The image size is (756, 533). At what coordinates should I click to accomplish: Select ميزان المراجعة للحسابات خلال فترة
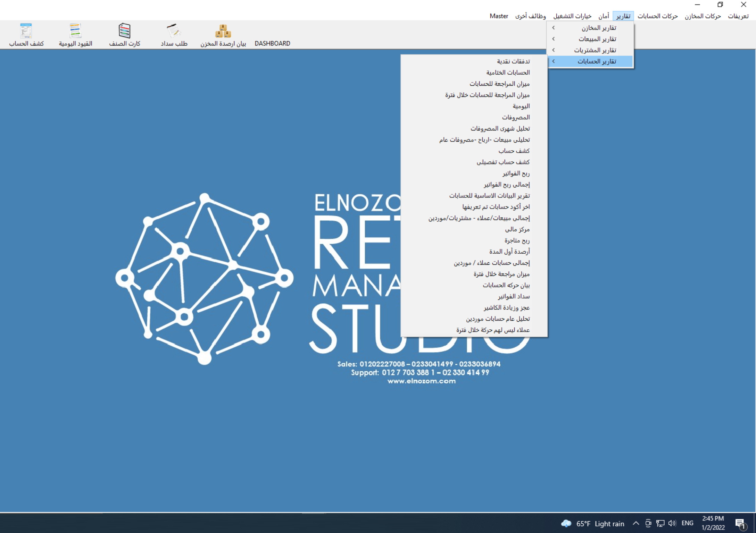pyautogui.click(x=474, y=95)
